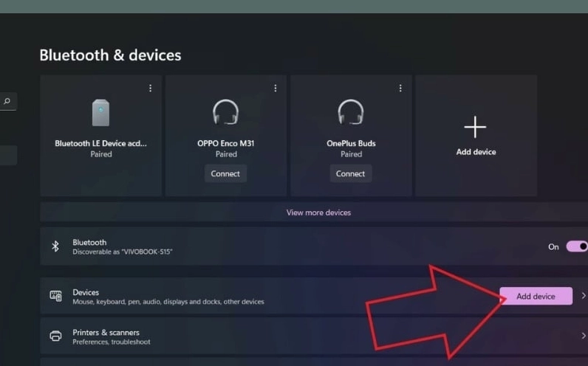The height and width of the screenshot is (366, 588).
Task: Open more options for OPPO Enco M31
Action: (x=276, y=88)
